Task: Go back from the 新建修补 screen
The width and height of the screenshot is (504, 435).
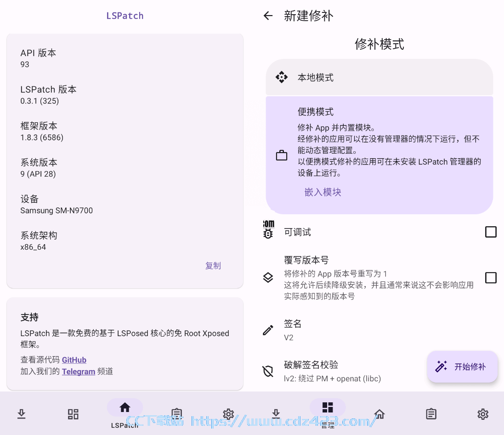Action: coord(268,16)
